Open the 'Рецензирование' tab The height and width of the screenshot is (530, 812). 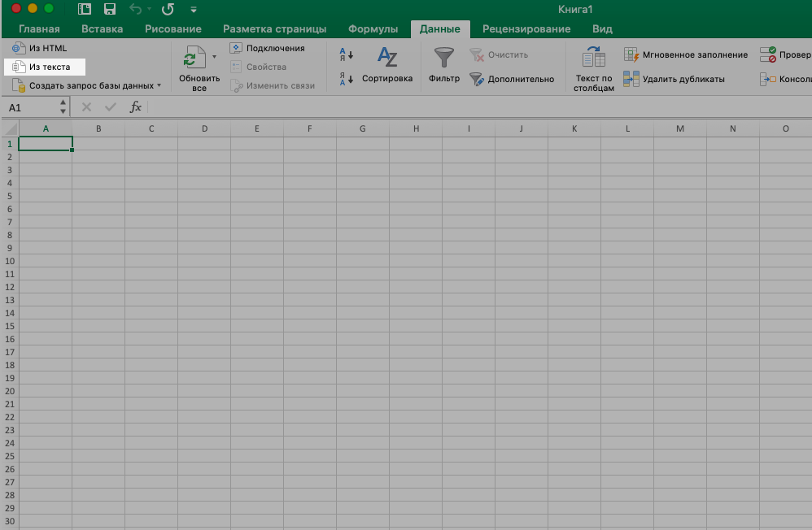pyautogui.click(x=526, y=29)
